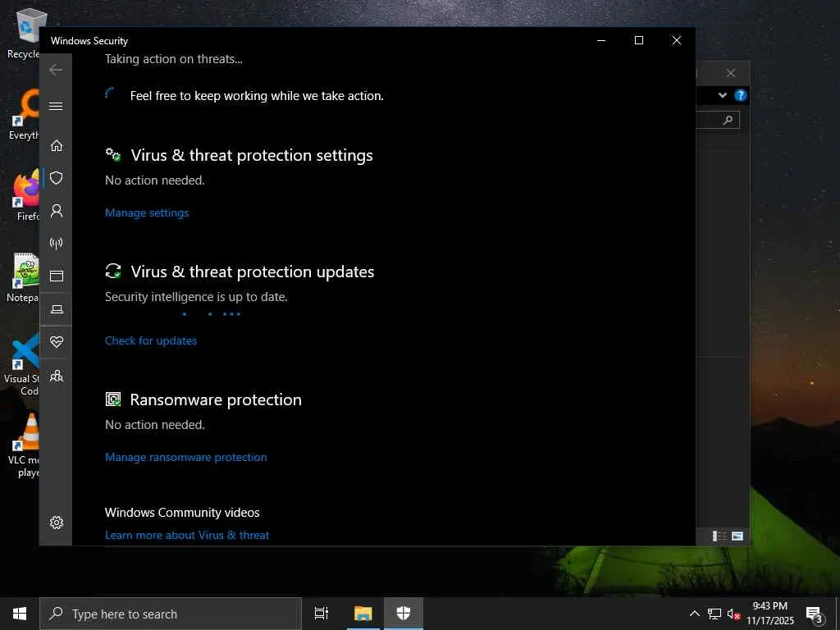Click the protection settings gears icon
840x630 pixels.
point(113,155)
